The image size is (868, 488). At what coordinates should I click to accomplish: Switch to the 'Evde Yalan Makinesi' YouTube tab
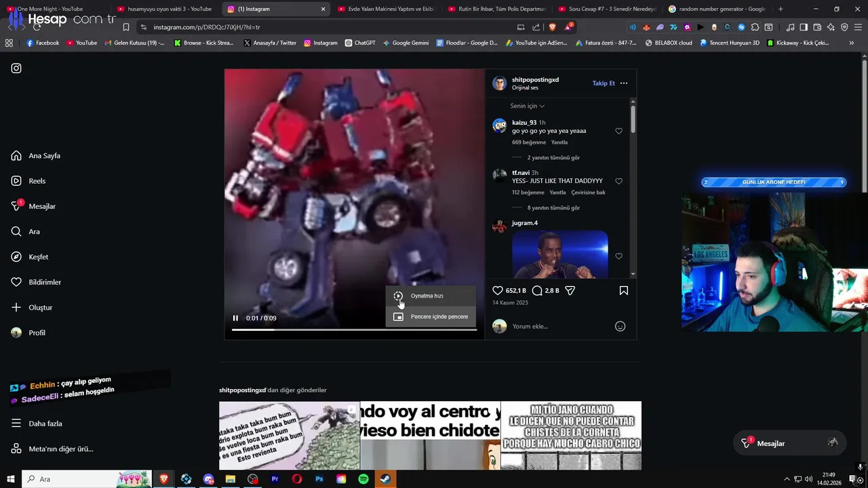[387, 9]
